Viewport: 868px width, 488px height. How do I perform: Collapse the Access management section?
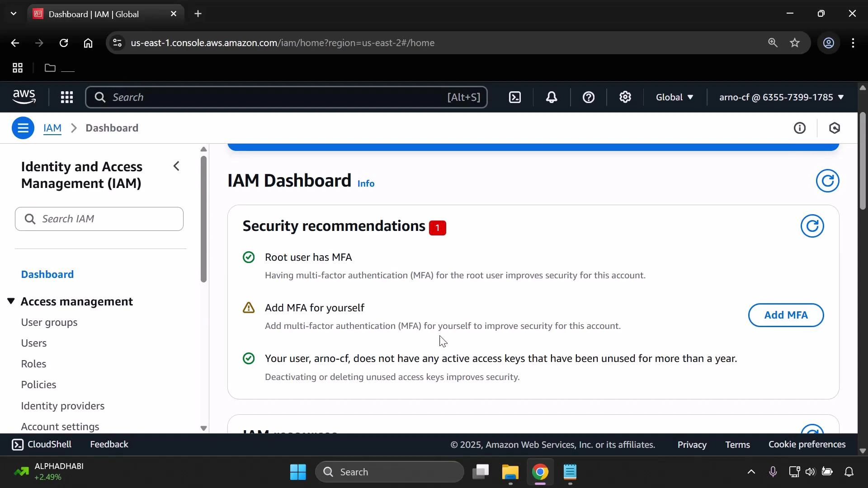click(x=11, y=301)
